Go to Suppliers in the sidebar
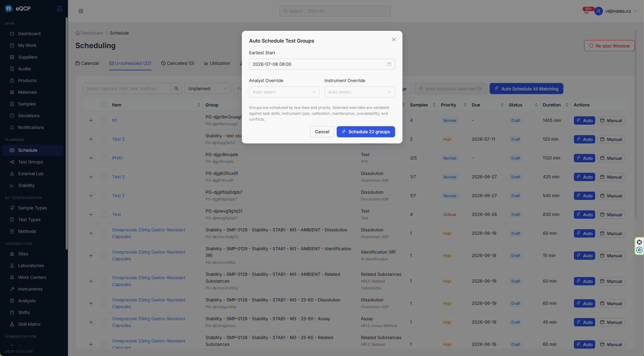Screen dimensions: 644x356 point(28,57)
